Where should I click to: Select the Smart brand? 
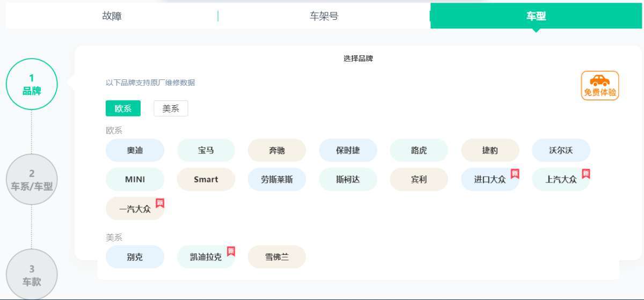pyautogui.click(x=206, y=179)
